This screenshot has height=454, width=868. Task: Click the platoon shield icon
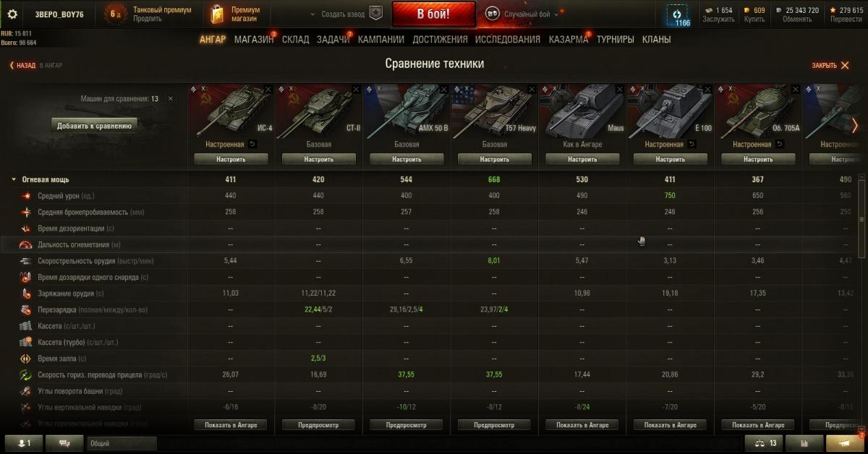pos(375,14)
